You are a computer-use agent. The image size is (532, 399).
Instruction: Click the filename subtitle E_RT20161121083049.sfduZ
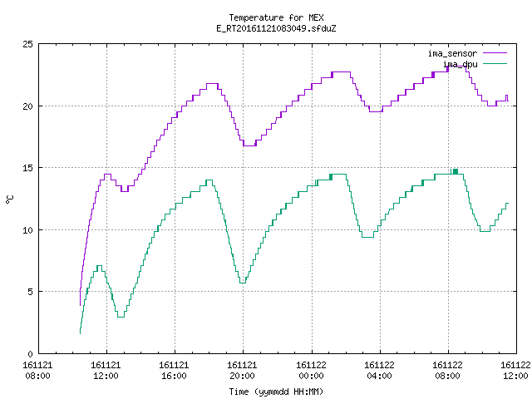[276, 28]
